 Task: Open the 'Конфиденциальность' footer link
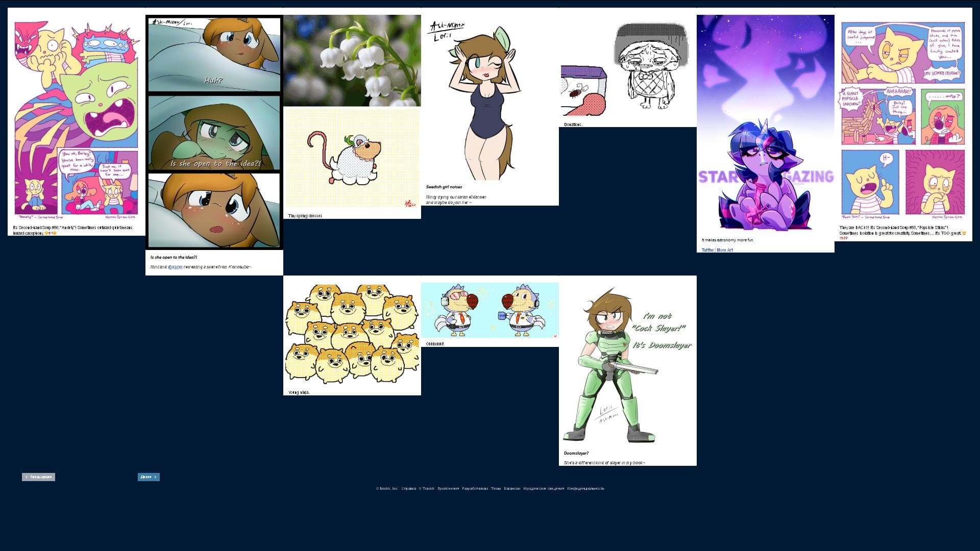coord(585,489)
